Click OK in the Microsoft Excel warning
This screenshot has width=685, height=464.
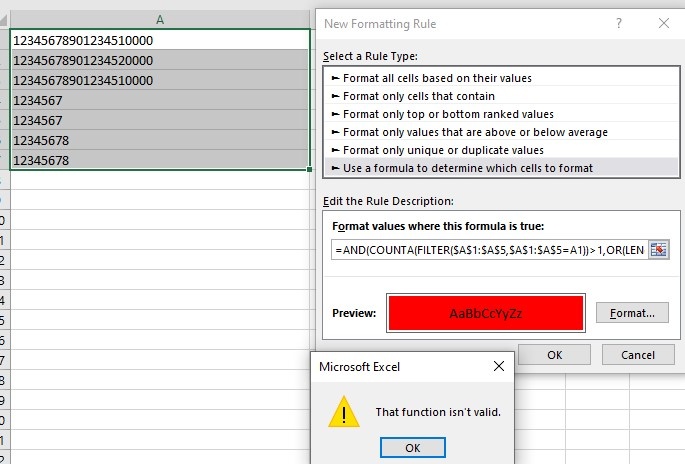coord(413,447)
